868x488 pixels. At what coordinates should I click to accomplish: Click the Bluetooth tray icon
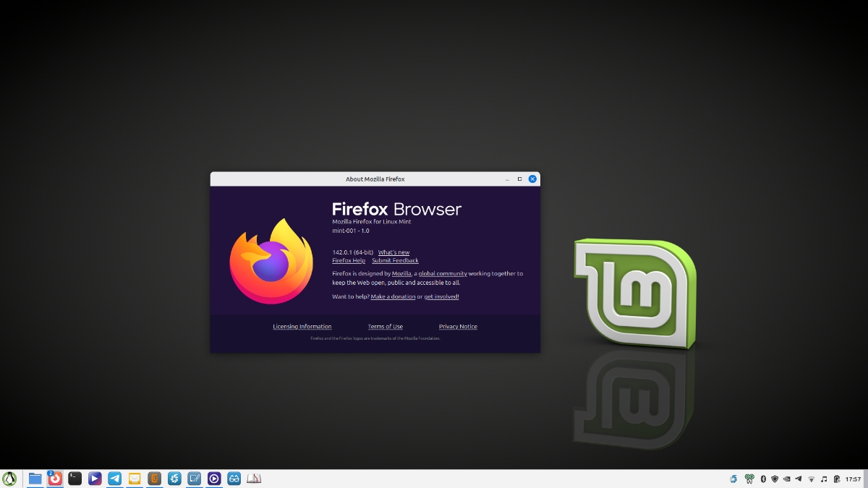click(762, 479)
